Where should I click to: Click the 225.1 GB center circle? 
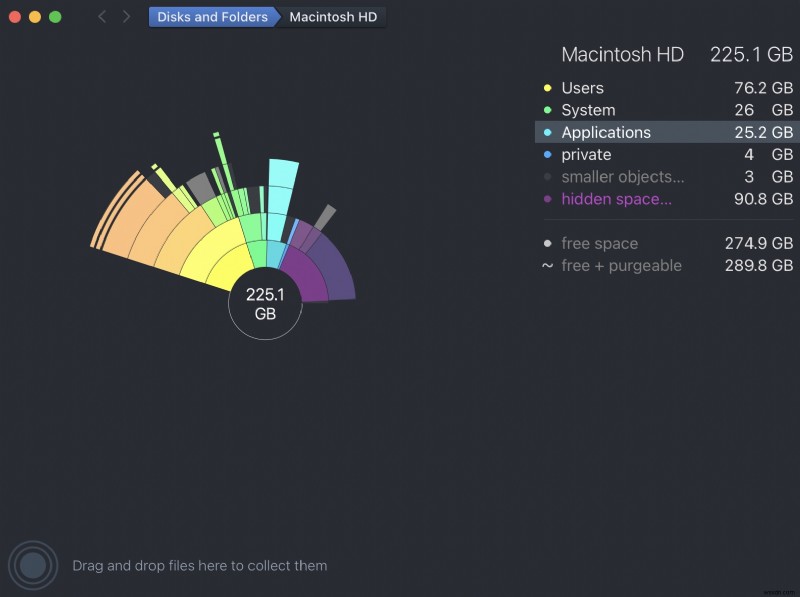coord(265,303)
